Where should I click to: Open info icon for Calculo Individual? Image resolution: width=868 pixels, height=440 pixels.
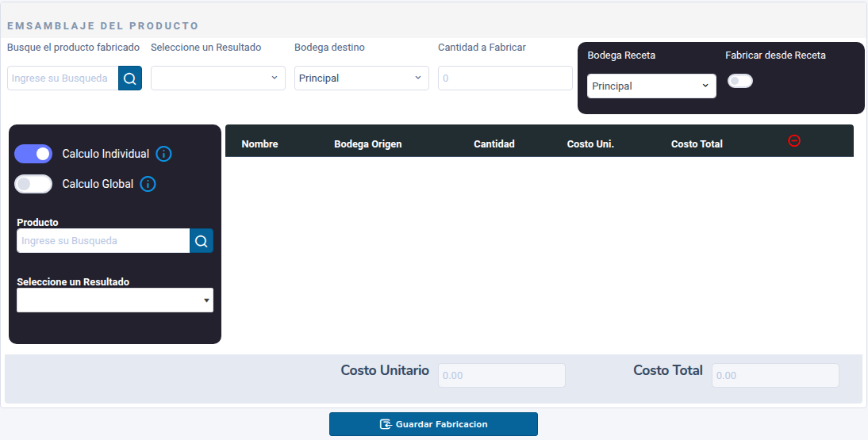(164, 154)
